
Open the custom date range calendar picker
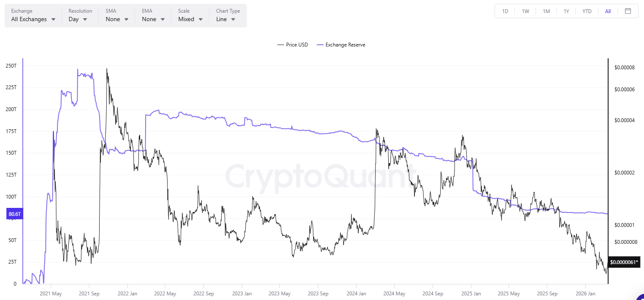[628, 11]
